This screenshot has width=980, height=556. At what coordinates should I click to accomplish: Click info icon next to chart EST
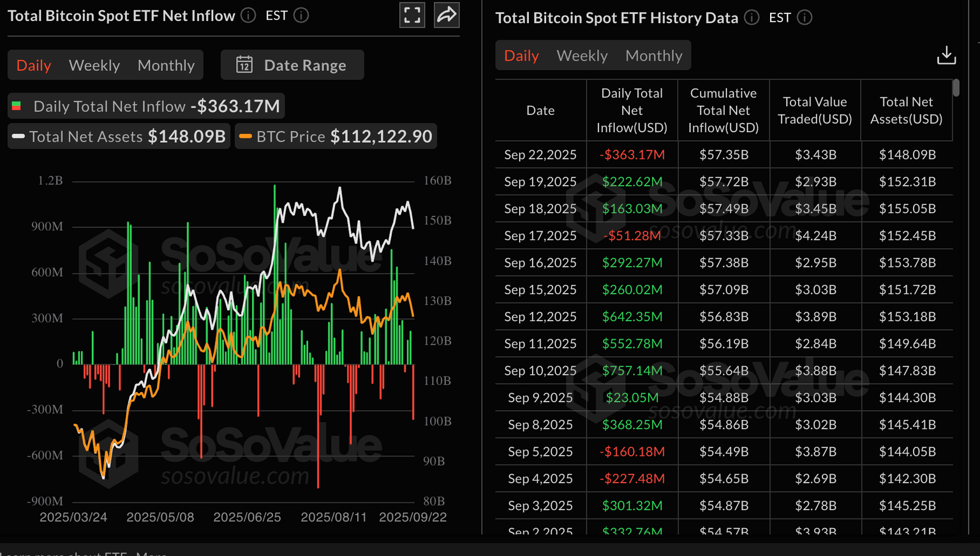click(301, 15)
